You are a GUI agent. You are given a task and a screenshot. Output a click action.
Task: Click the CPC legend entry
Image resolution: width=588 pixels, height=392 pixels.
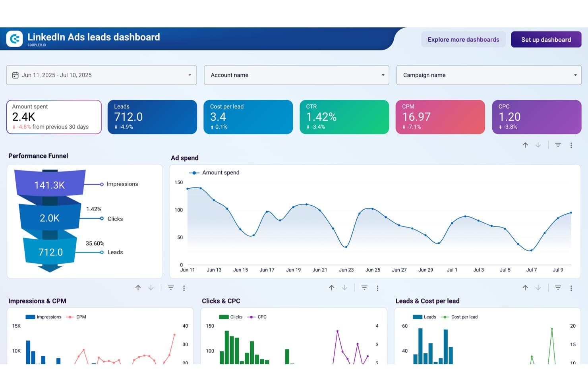(257, 317)
